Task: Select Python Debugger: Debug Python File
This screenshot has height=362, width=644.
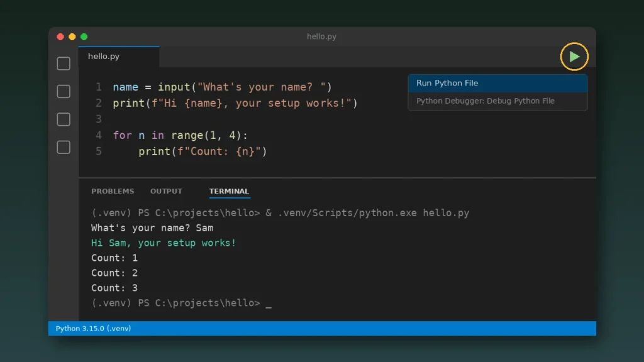Action: pyautogui.click(x=497, y=101)
